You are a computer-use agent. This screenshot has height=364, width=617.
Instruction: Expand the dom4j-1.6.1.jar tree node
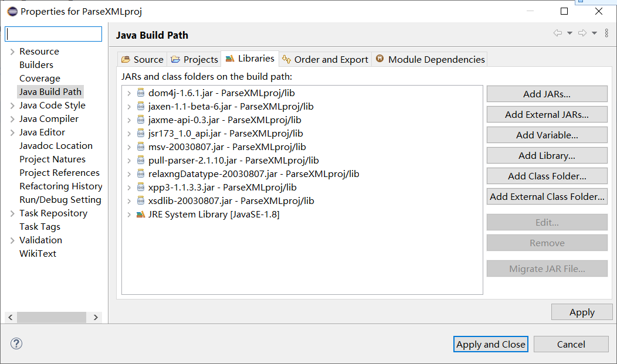(x=129, y=93)
